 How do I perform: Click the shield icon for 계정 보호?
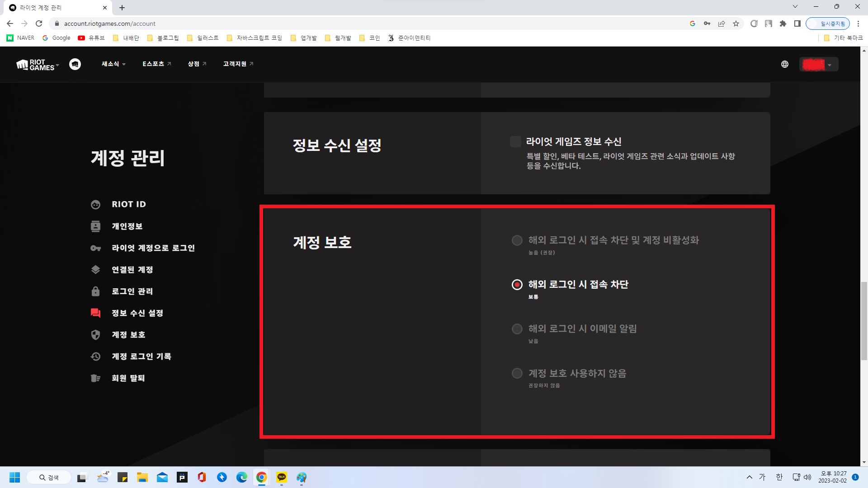click(x=95, y=335)
